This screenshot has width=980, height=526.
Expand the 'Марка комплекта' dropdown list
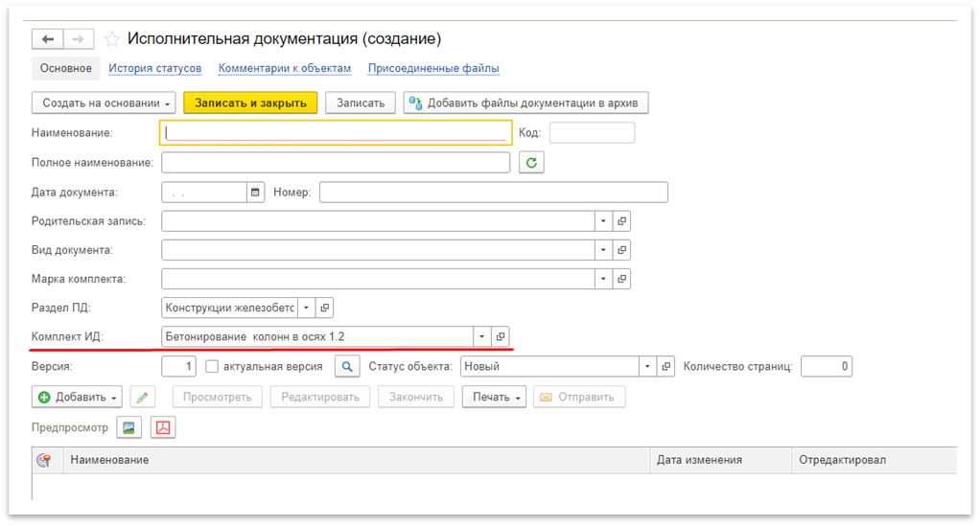tap(603, 279)
